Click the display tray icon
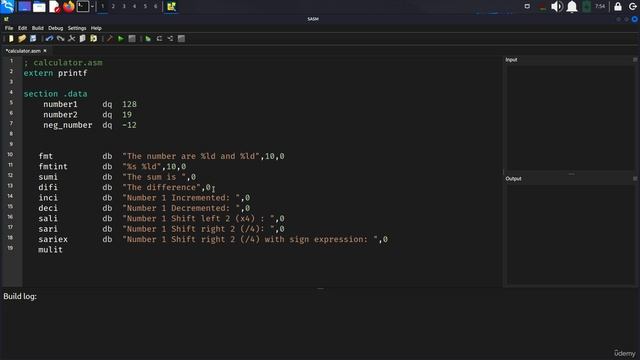 point(527,6)
